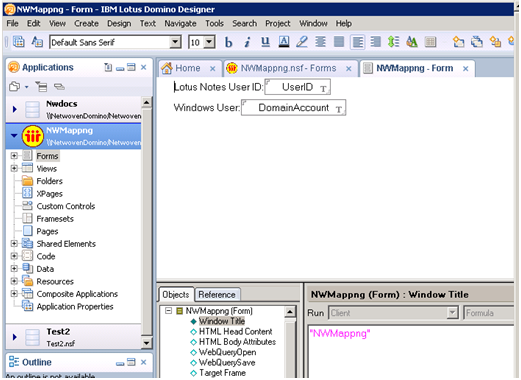Open the Run Client dropdown
The image size is (521, 380).
coord(452,313)
